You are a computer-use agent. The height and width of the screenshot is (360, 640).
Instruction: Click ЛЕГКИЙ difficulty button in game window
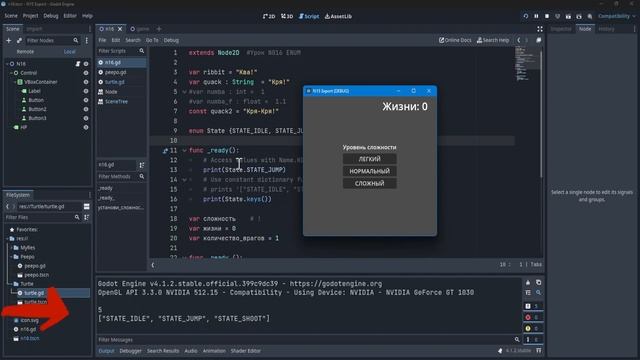coord(369,159)
